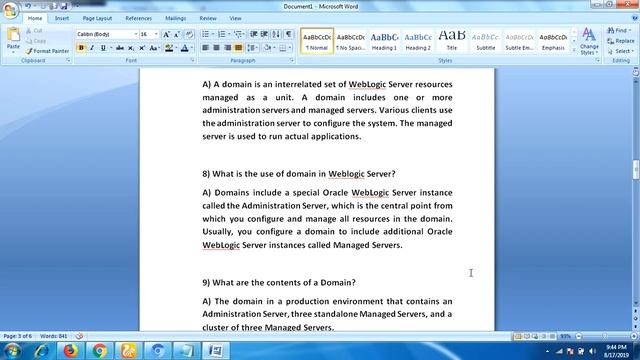Click Page 3 of 6 indicator

tap(18, 336)
